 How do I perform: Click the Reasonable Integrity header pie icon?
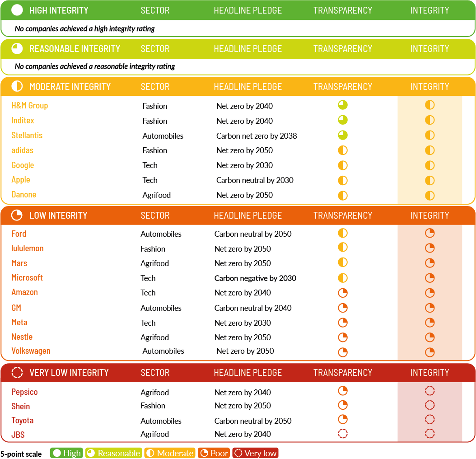pos(17,49)
